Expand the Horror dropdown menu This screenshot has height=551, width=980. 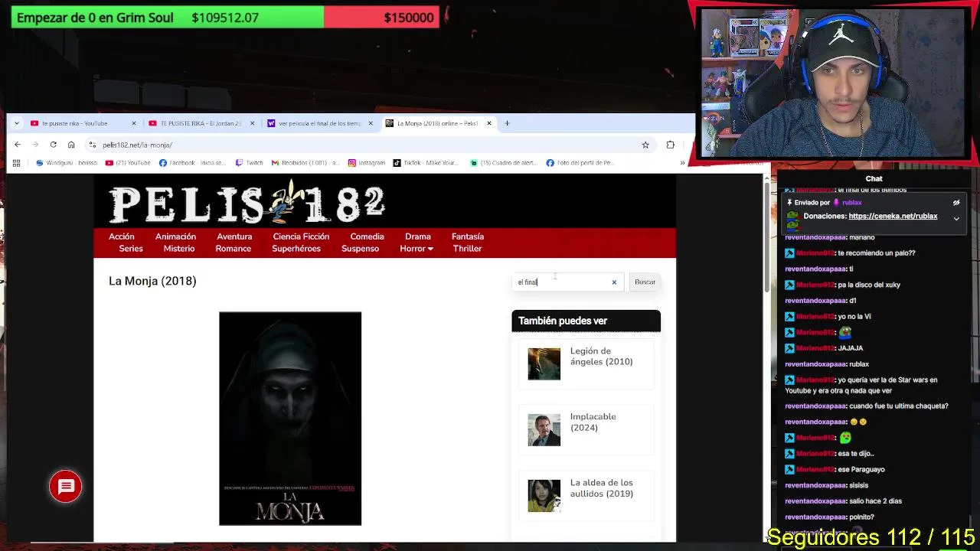pos(416,249)
